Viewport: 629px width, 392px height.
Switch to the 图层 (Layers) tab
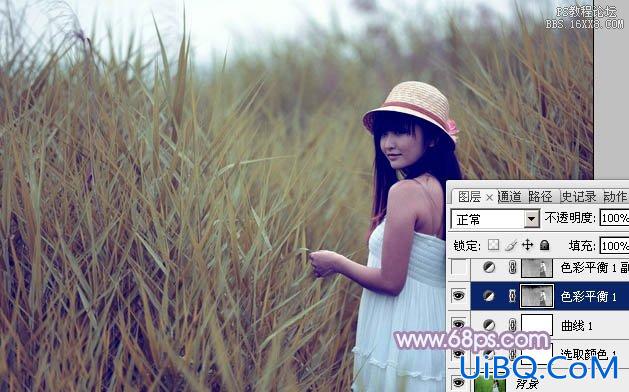pos(469,197)
